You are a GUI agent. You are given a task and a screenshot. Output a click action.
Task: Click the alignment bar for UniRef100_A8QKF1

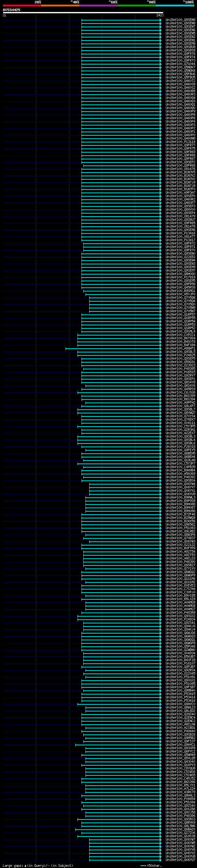tap(114, 349)
